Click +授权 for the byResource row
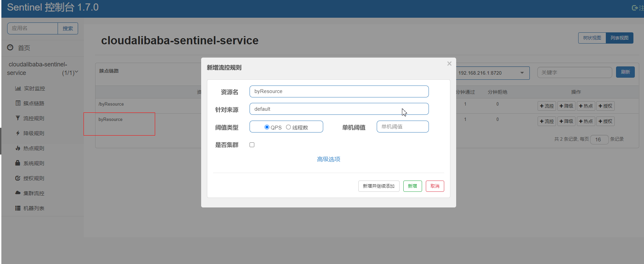Viewport: 644px width, 264px height. [605, 121]
